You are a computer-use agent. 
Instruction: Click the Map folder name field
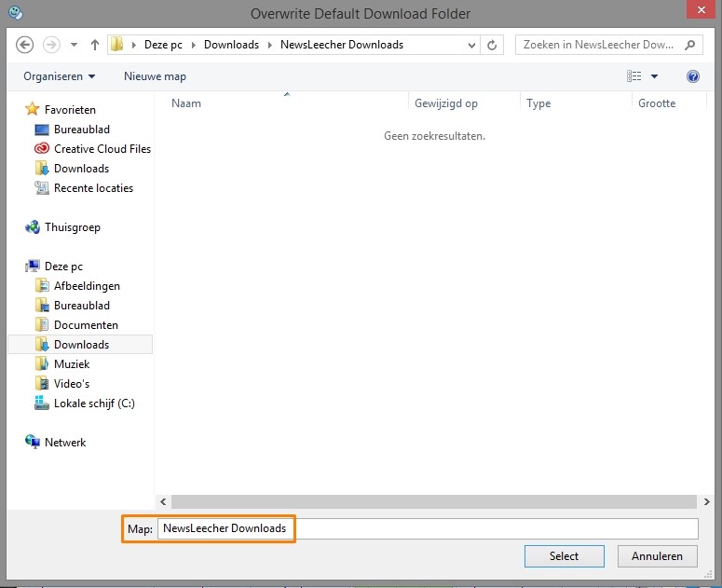click(x=427, y=528)
